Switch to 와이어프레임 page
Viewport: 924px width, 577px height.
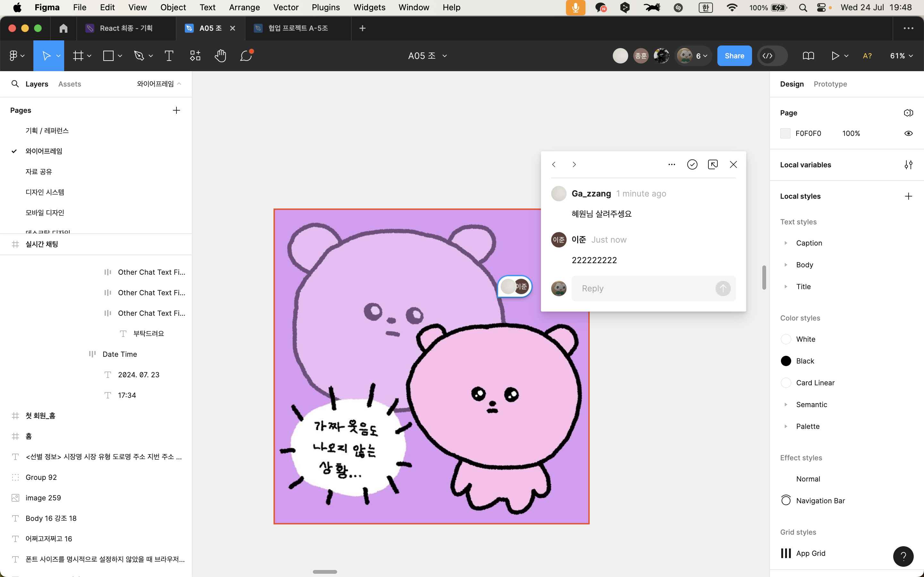pyautogui.click(x=44, y=151)
